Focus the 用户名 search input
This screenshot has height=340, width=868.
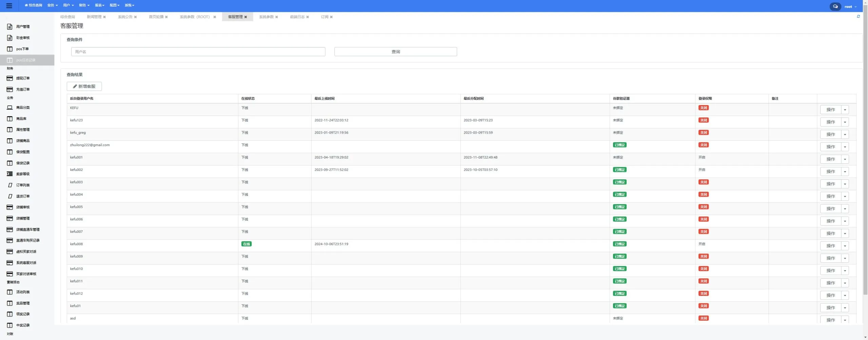tap(198, 52)
